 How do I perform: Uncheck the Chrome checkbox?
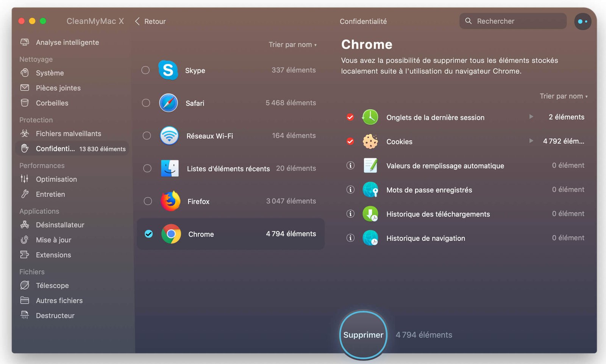[x=149, y=234]
